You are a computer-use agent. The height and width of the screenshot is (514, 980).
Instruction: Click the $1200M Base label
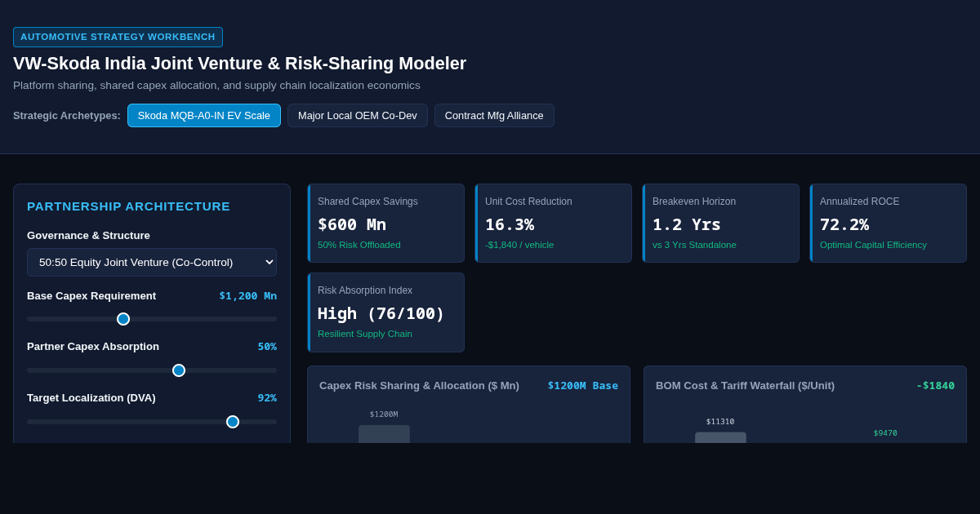coord(582,385)
